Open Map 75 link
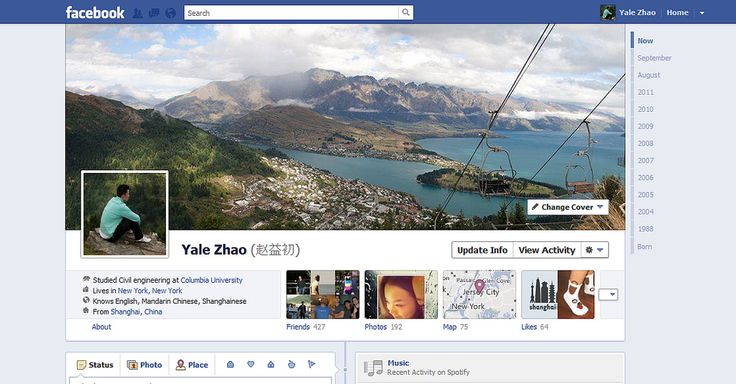The image size is (736, 384). (x=455, y=327)
